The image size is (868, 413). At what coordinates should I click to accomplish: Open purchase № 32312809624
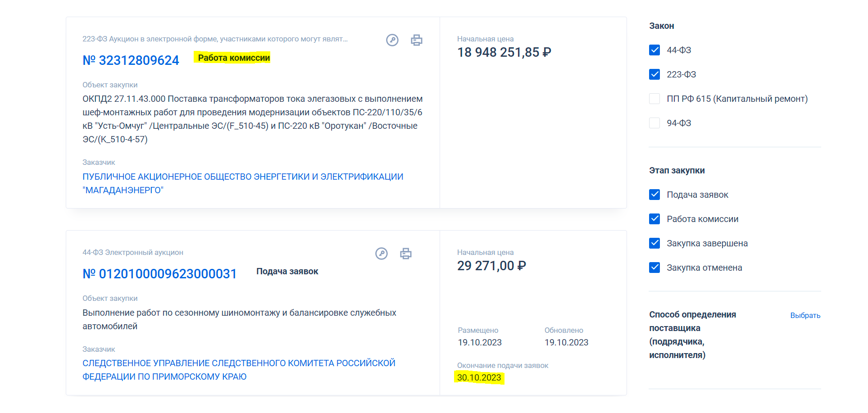click(x=131, y=60)
